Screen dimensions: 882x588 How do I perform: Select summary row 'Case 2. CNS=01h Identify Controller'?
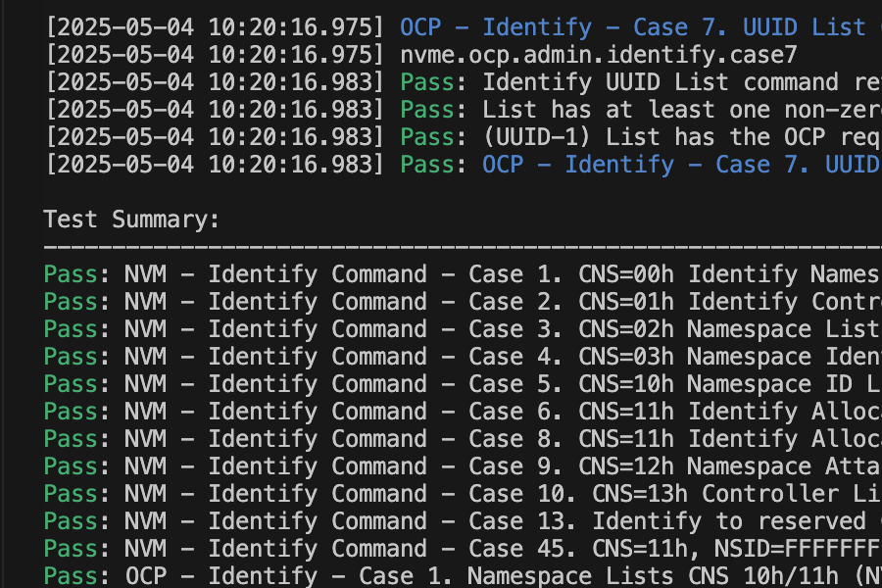point(463,302)
